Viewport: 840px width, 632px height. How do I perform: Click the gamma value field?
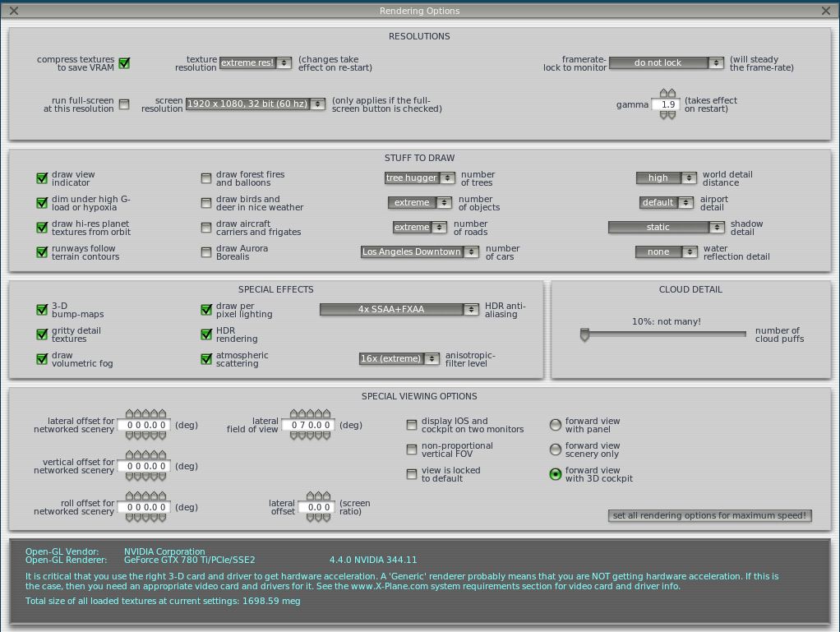click(667, 104)
